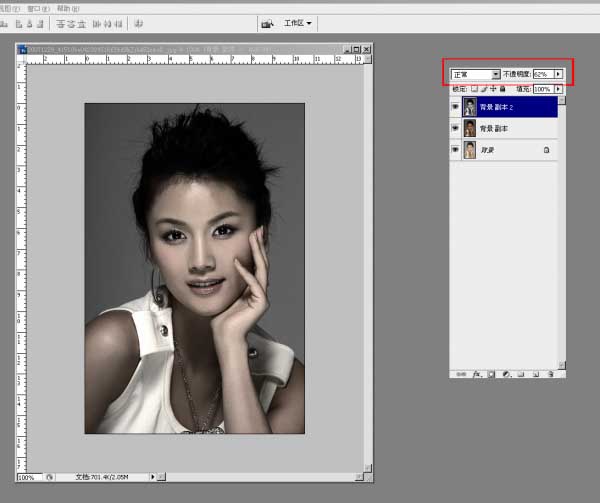Open the opacity slider arrow
The image size is (600, 503).
click(558, 74)
